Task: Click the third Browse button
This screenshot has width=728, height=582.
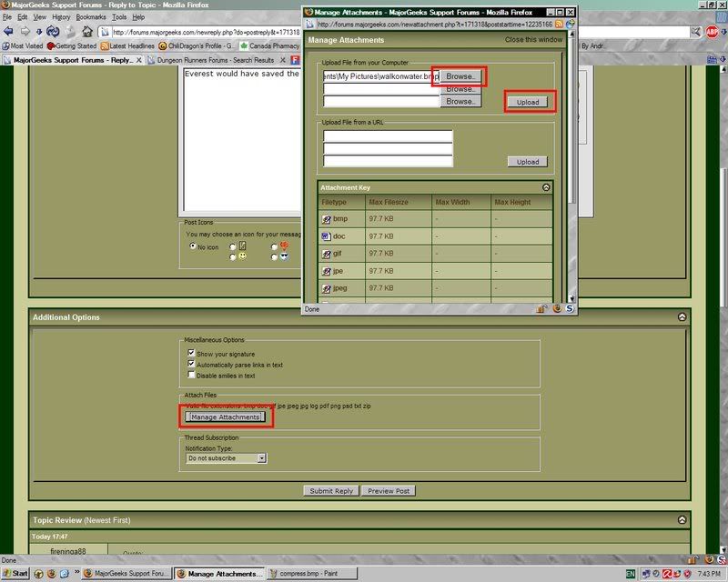Action: point(460,101)
